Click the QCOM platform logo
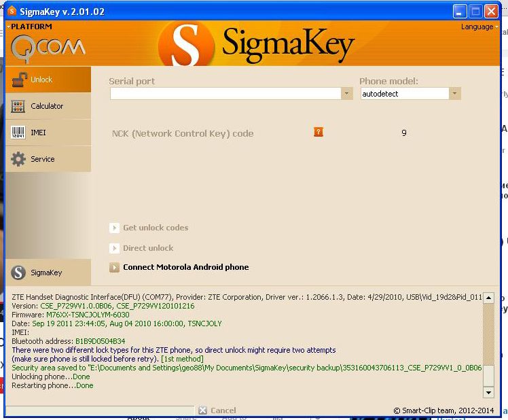Image resolution: width=508 pixels, height=420 pixels. (x=48, y=47)
